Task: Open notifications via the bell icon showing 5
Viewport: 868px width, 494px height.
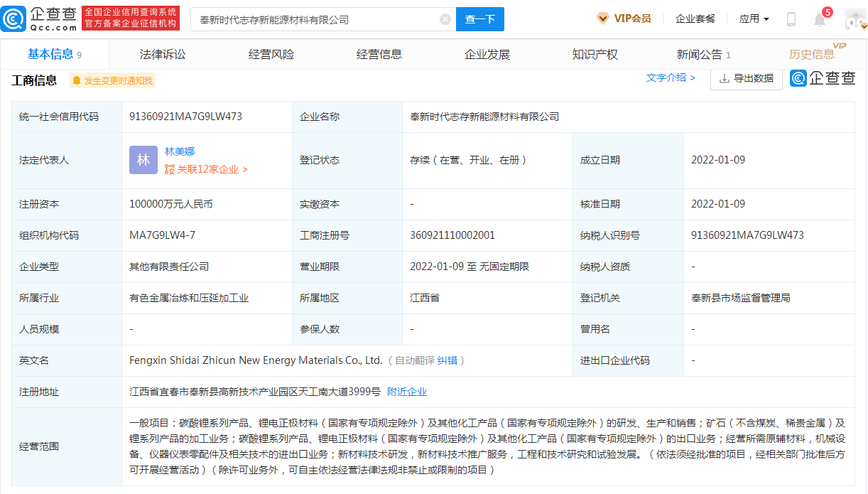Action: 818,21
